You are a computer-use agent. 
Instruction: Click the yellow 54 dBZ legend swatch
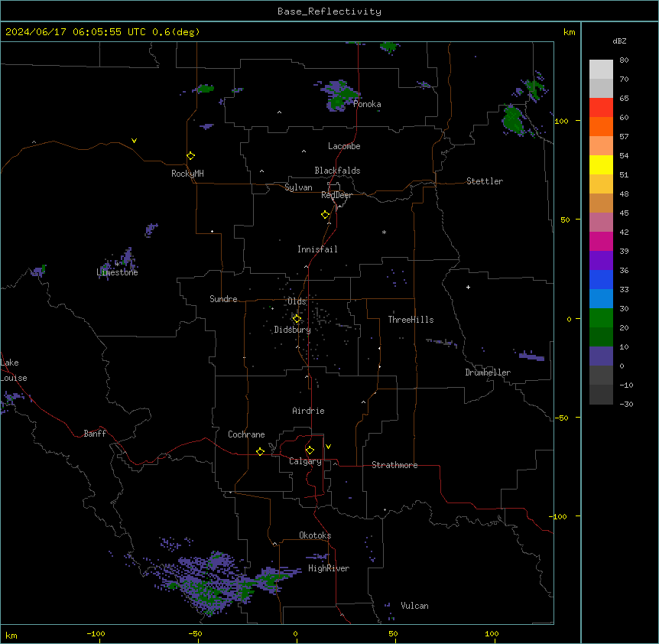(x=601, y=165)
